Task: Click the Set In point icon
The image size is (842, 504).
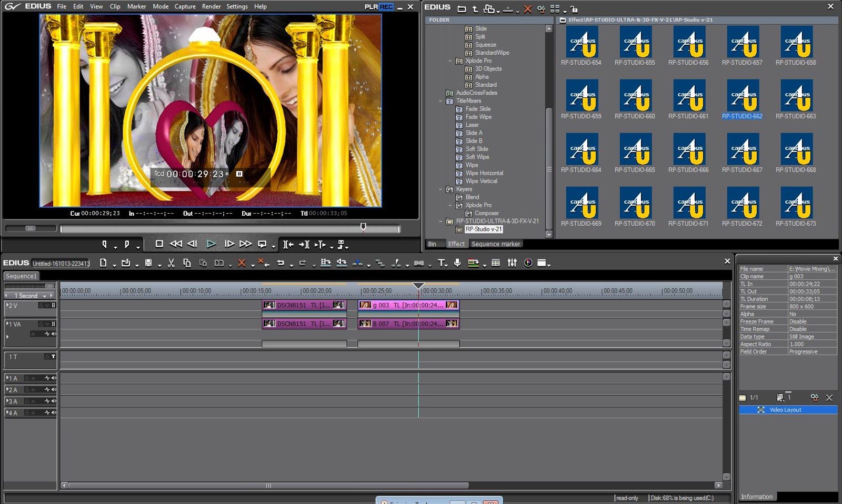Action: 105,244
